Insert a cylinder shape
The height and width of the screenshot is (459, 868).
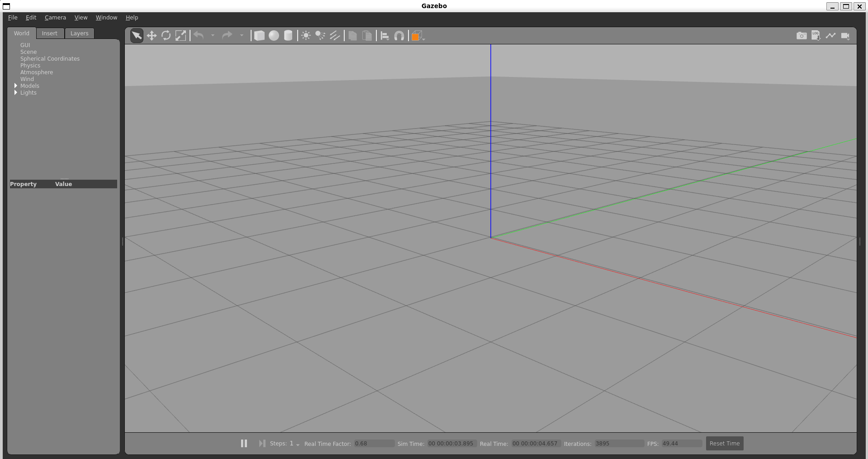pos(288,36)
